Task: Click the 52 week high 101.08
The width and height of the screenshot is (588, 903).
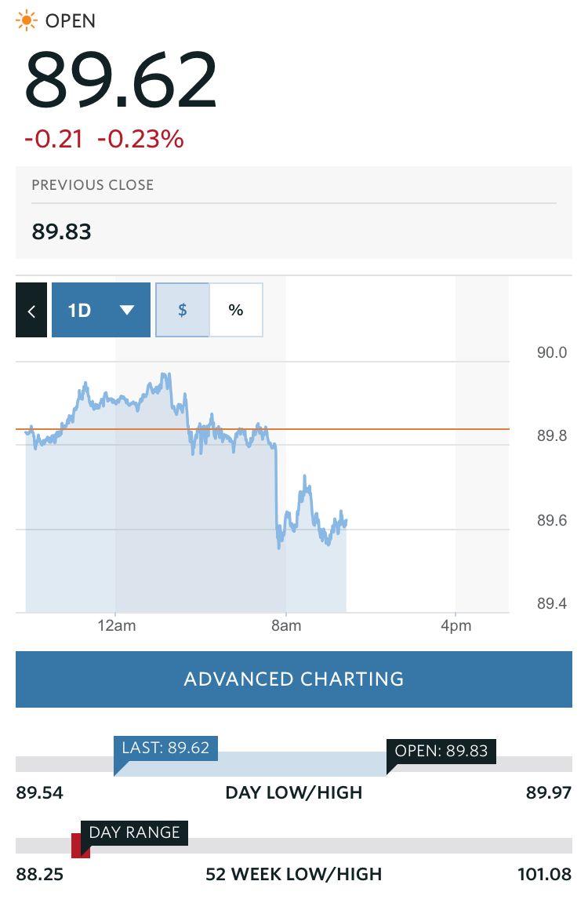Action: pyautogui.click(x=544, y=874)
